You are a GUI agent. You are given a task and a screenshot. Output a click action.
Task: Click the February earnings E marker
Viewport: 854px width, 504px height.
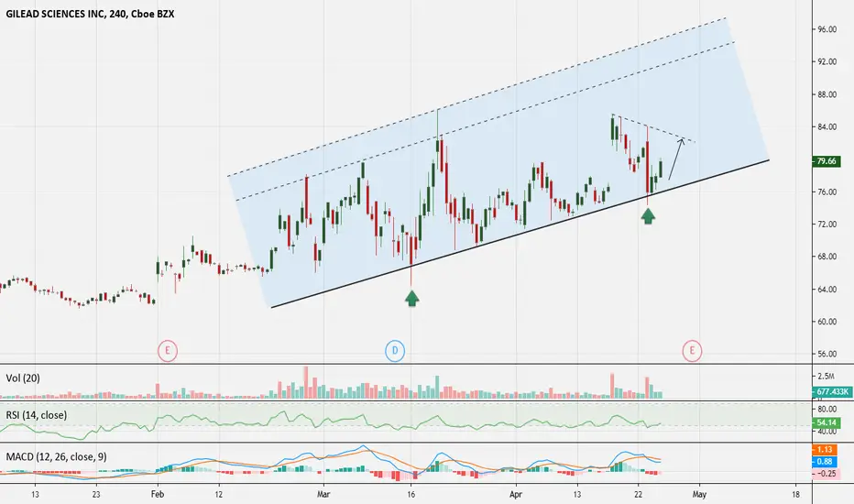click(168, 351)
